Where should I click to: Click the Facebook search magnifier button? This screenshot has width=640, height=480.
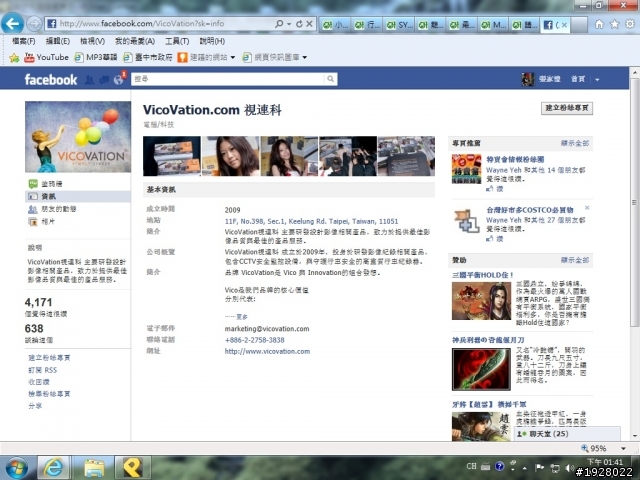pyautogui.click(x=330, y=79)
